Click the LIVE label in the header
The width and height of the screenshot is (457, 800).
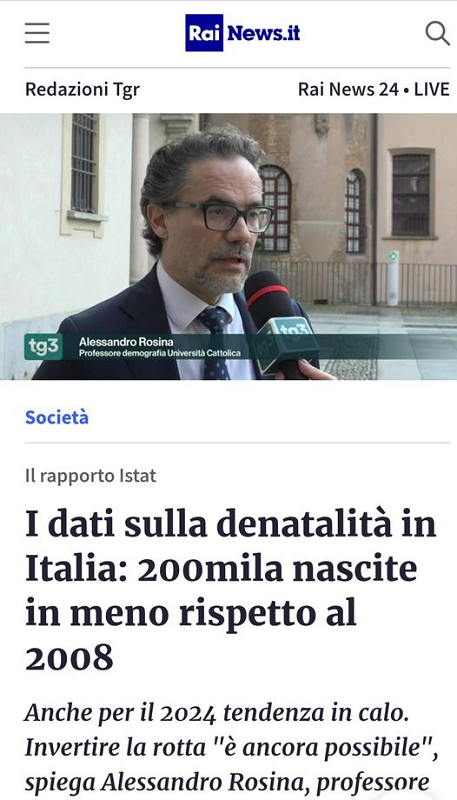pyautogui.click(x=431, y=89)
